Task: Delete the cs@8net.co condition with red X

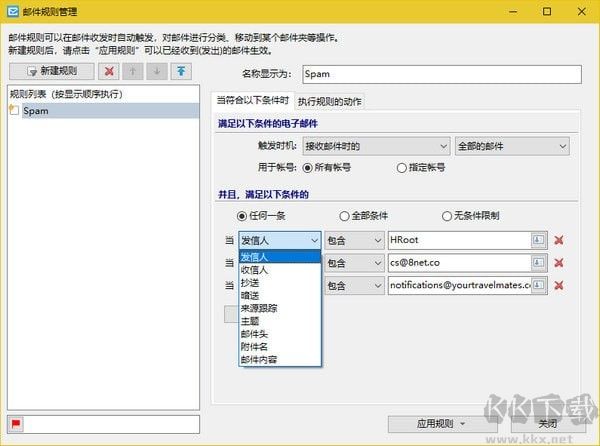Action: click(559, 263)
